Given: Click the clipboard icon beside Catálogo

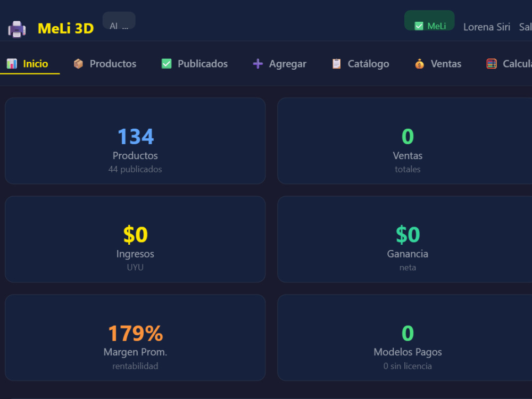Looking at the screenshot, I should [337, 63].
